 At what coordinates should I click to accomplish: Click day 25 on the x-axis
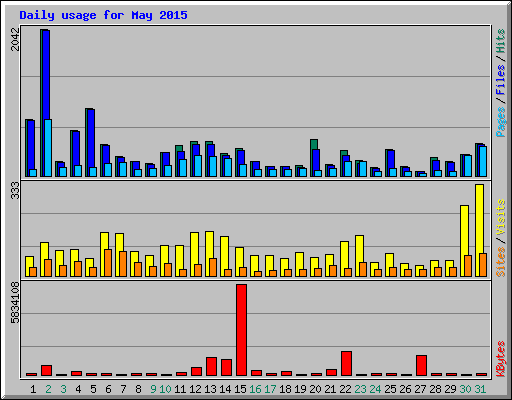[x=390, y=389]
